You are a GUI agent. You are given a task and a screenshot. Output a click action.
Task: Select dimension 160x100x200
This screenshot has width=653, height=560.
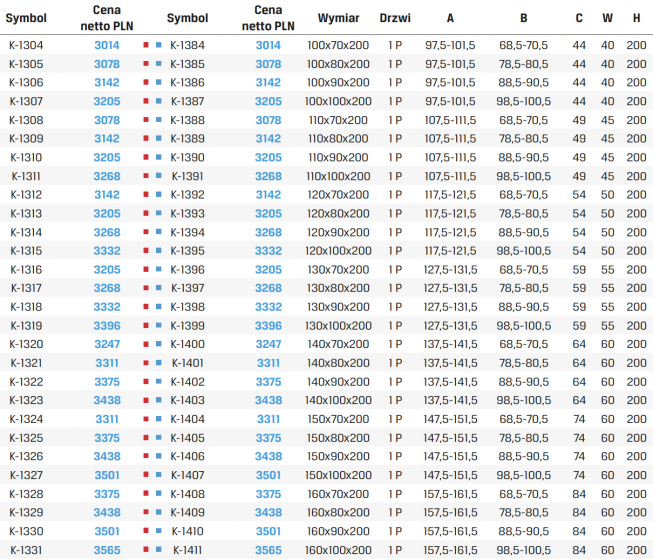coord(338,550)
